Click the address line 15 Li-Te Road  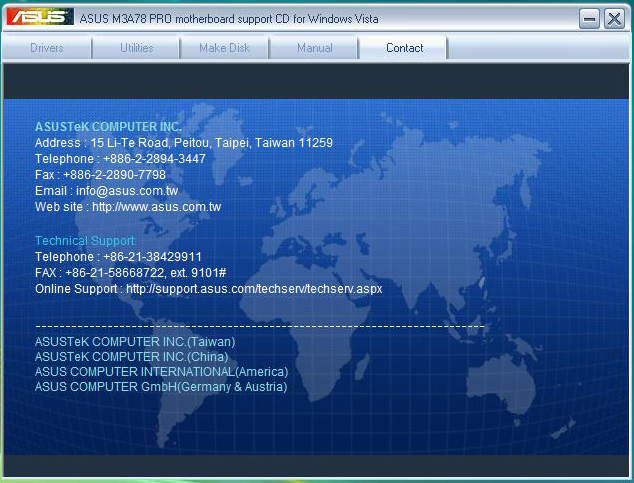184,143
